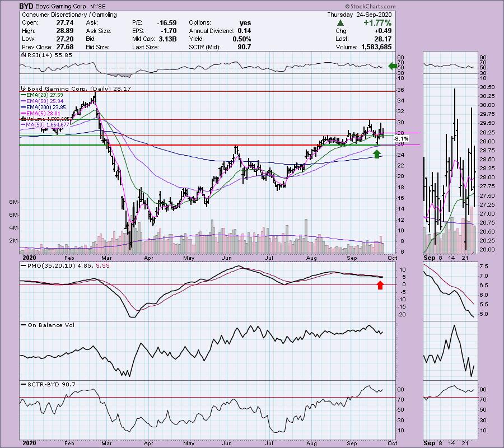Screen dimensions: 504x448
Task: Click the Bid Size label in quote table
Action: click(97, 47)
